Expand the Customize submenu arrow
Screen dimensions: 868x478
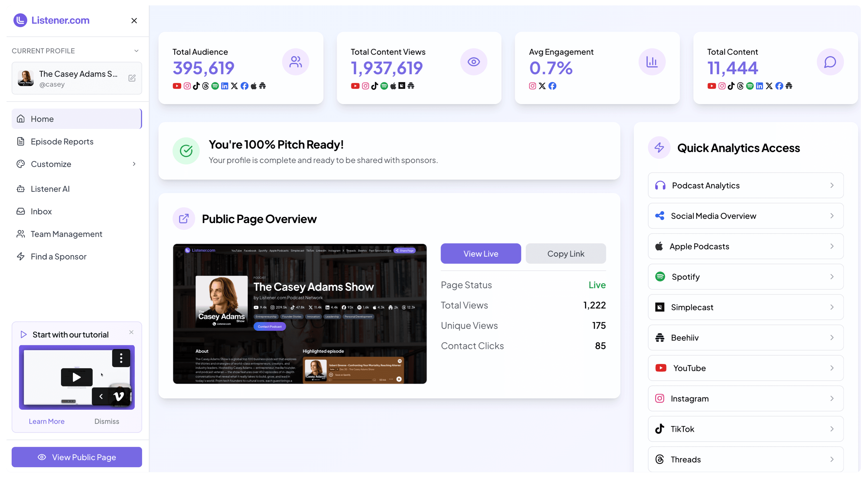tap(134, 164)
